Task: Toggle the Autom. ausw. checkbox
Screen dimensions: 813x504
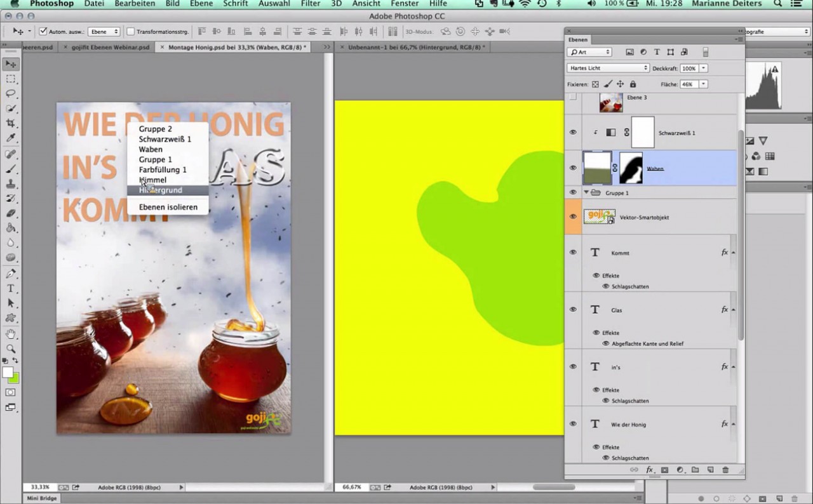Action: pyautogui.click(x=42, y=31)
